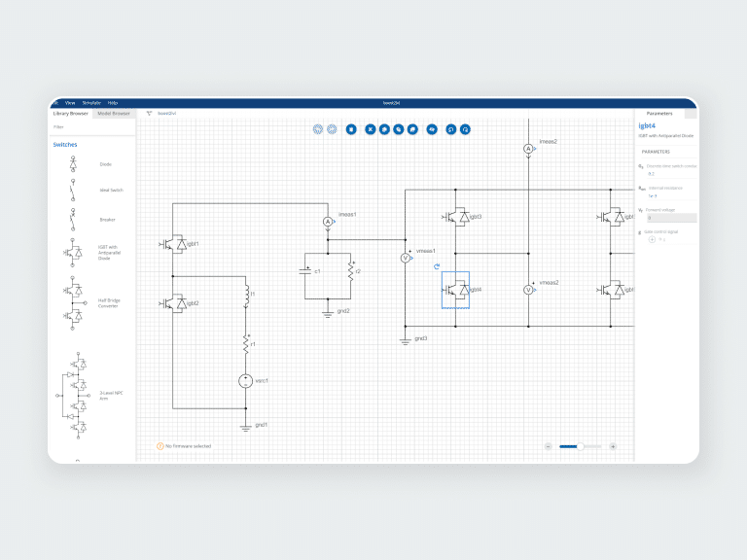Pick the Half Bridge Converter symbol
The height and width of the screenshot is (560, 747).
point(75,303)
